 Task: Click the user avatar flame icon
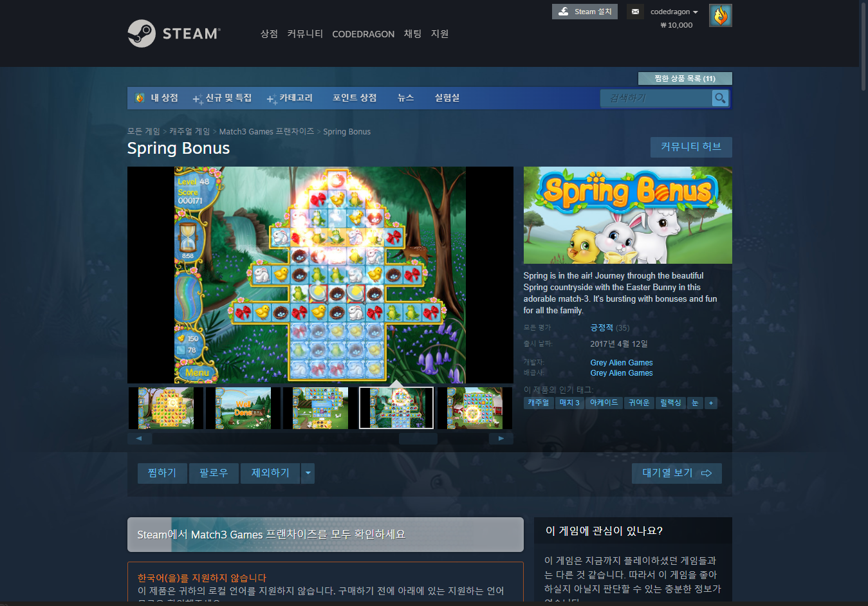coord(721,15)
